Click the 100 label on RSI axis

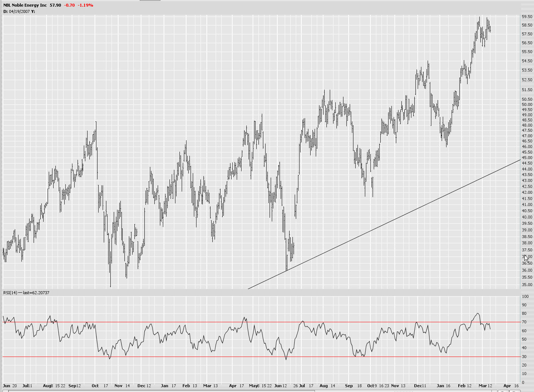(x=525, y=296)
